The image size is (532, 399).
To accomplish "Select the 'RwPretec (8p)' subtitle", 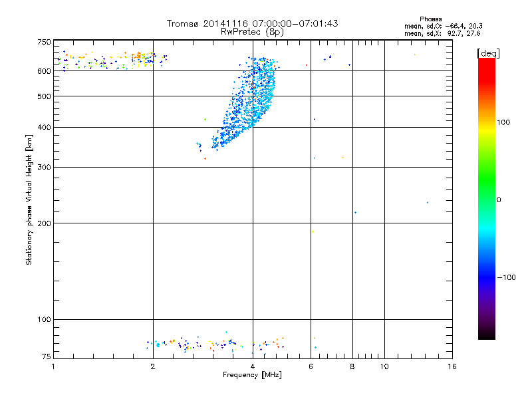I will [252, 32].
